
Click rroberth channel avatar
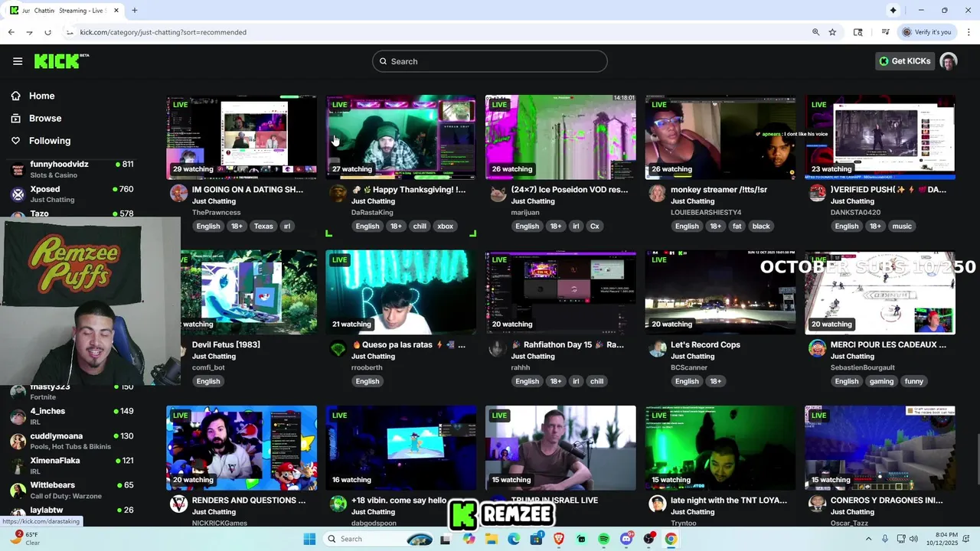point(338,348)
